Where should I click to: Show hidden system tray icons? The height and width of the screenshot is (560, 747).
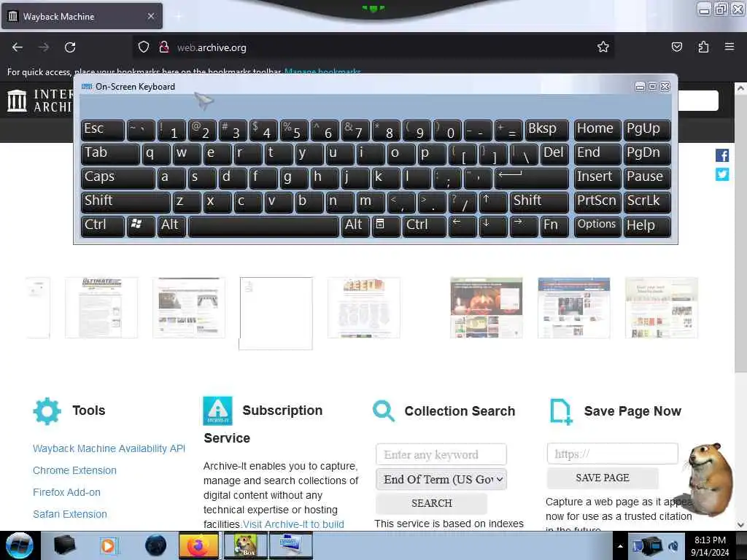pos(620,546)
